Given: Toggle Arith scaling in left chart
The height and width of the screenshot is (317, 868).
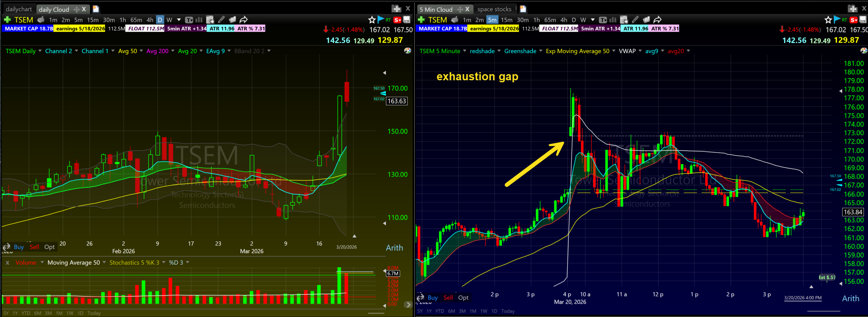Looking at the screenshot, I should pyautogui.click(x=394, y=248).
